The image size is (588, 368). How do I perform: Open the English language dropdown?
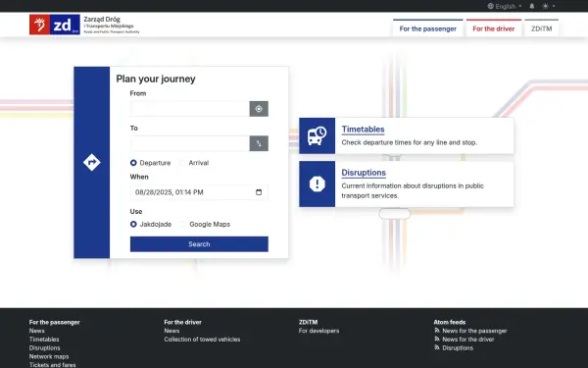pyautogui.click(x=505, y=6)
